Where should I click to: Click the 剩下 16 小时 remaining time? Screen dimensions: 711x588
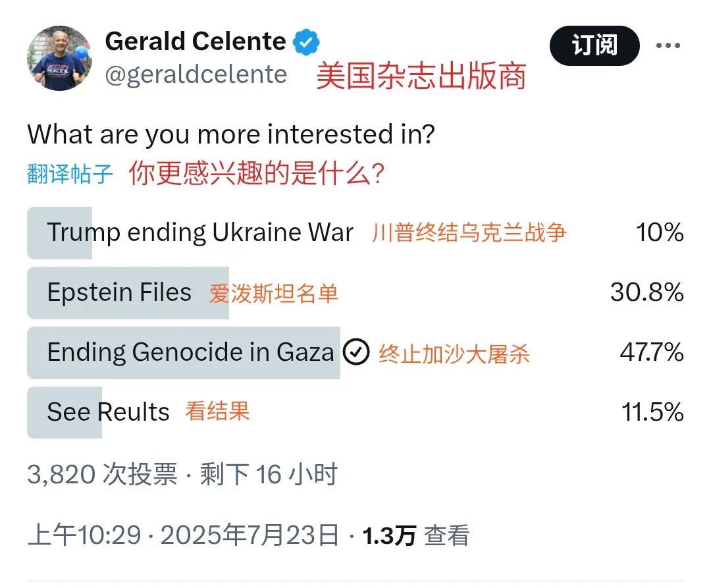pos(269,474)
